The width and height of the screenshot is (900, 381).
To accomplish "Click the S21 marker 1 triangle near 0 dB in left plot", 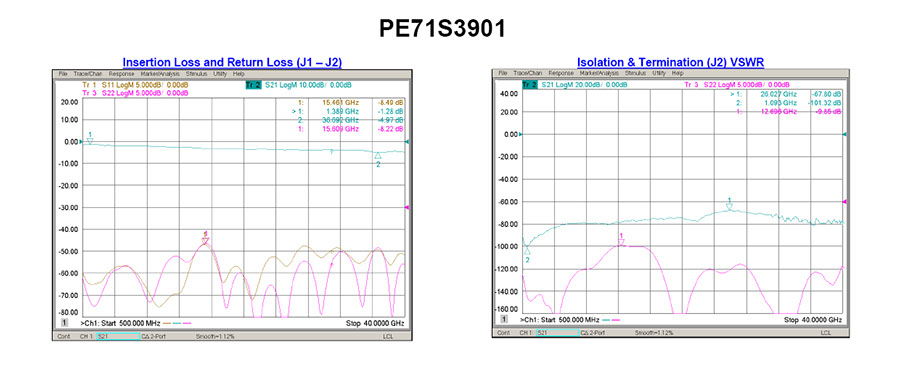I will point(90,140).
